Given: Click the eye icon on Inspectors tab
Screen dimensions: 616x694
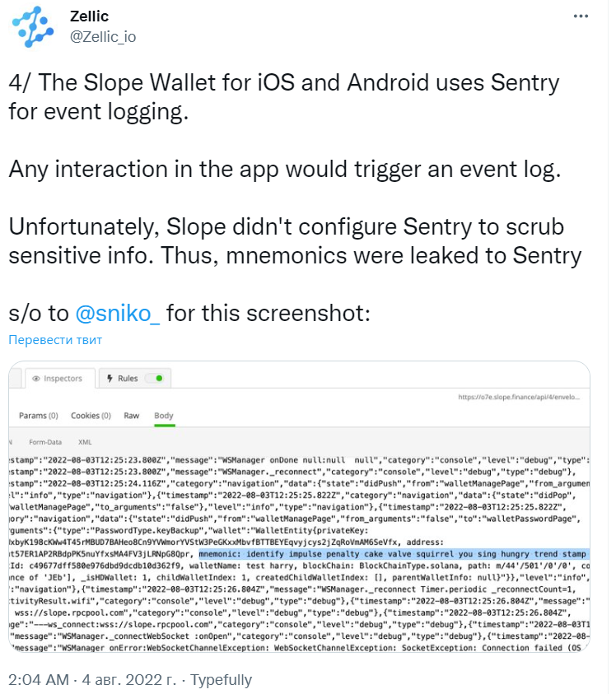Looking at the screenshot, I should [x=36, y=379].
